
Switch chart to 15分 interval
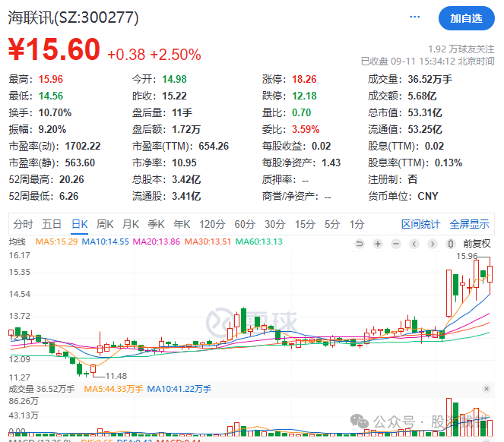coord(305,224)
